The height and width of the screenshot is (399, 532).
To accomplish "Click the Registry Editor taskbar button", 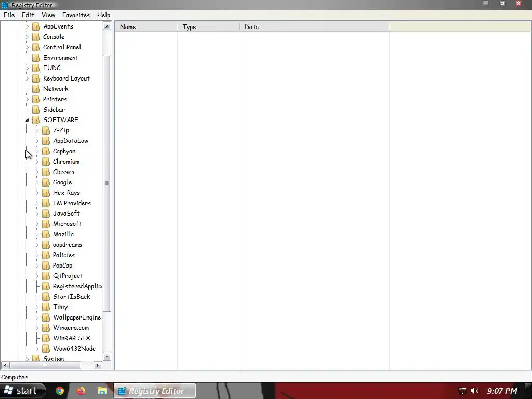I will (x=155, y=391).
